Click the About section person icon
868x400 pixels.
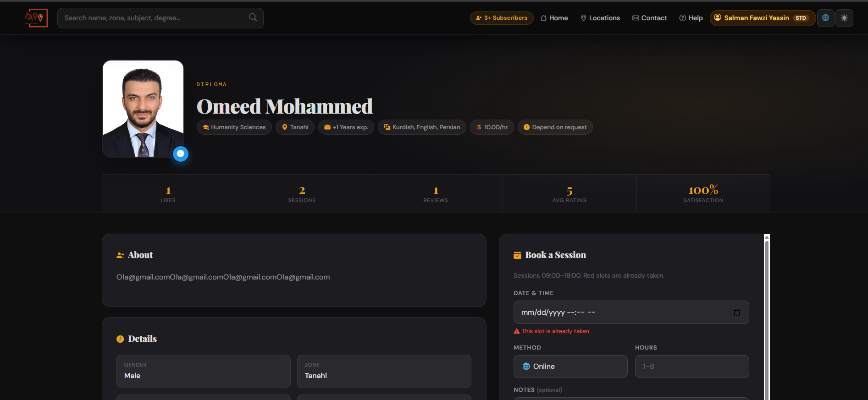(x=120, y=255)
